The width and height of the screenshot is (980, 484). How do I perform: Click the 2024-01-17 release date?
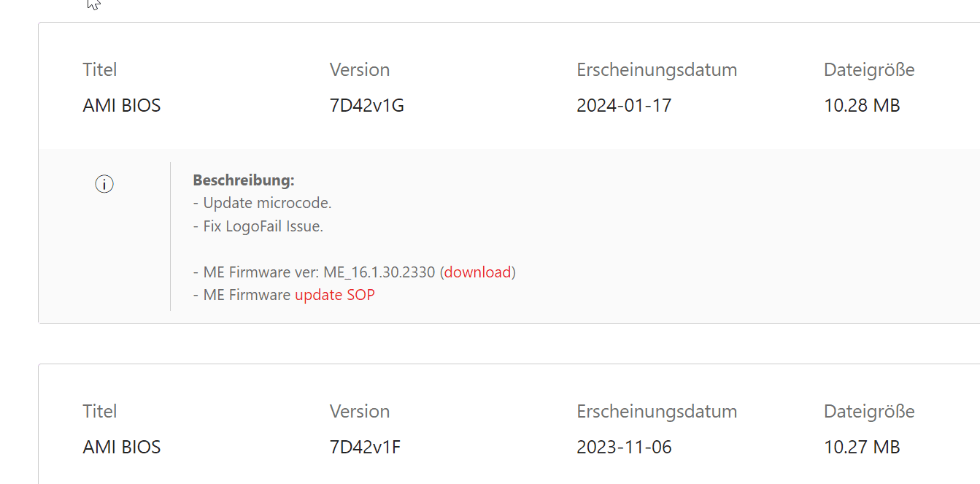pos(624,106)
